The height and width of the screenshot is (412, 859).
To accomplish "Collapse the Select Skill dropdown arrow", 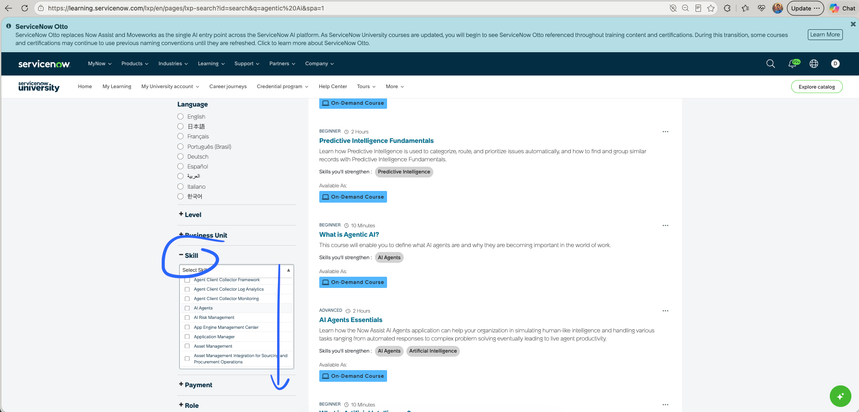I will [289, 271].
